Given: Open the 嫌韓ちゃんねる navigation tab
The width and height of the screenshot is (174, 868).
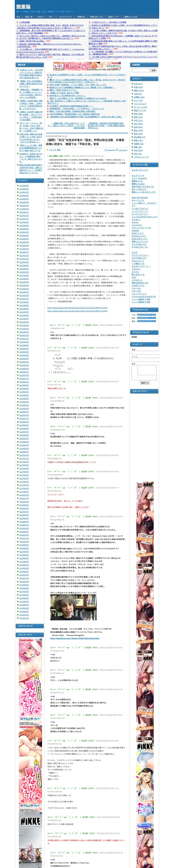Looking at the screenshot, I should click(131, 16).
